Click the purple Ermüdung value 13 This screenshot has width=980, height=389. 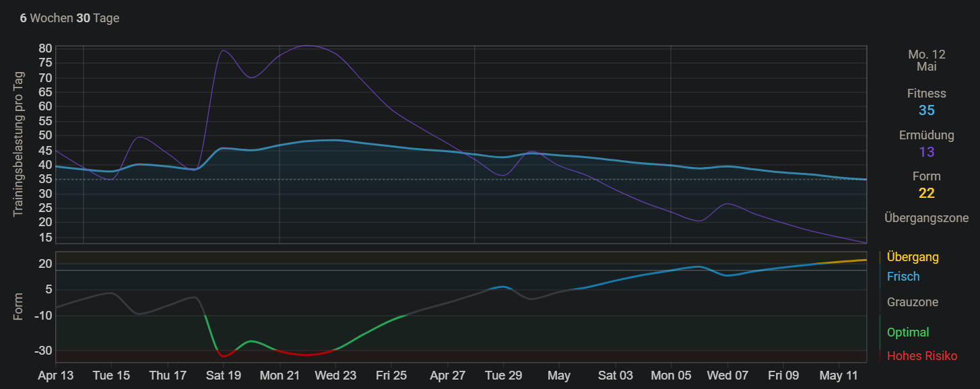(926, 151)
